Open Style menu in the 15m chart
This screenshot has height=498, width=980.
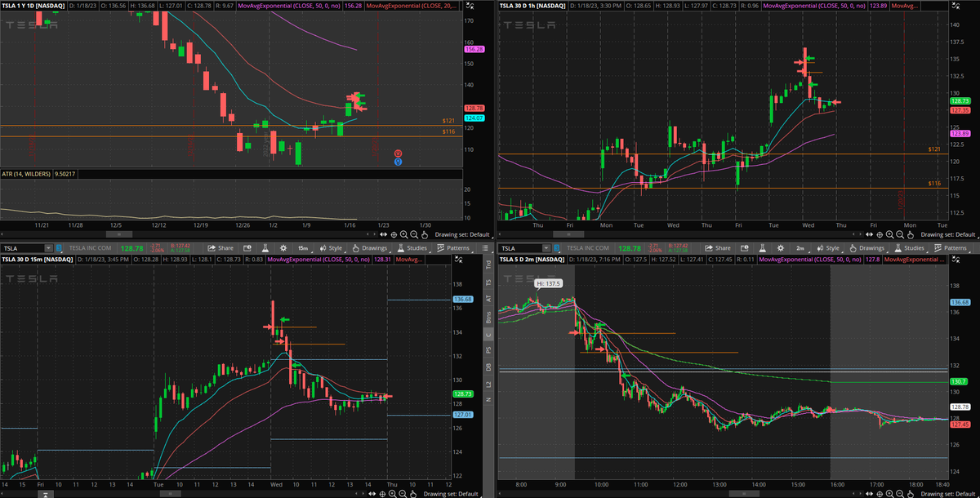[x=330, y=247]
